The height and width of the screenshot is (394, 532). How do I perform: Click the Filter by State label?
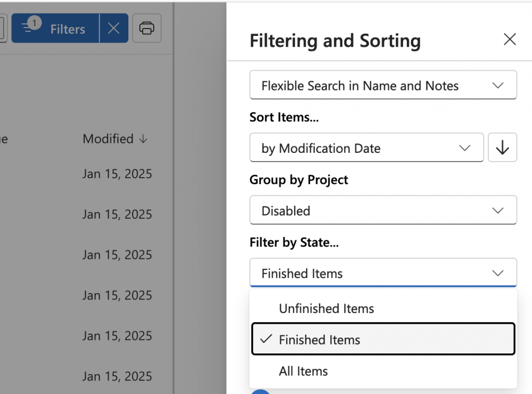point(294,242)
